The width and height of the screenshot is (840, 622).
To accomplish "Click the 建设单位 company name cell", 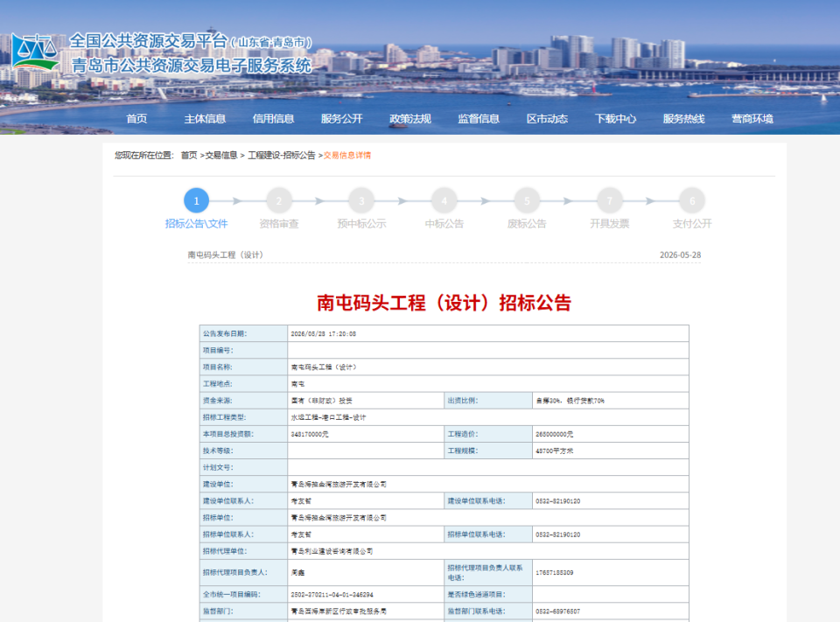I will (x=488, y=485).
